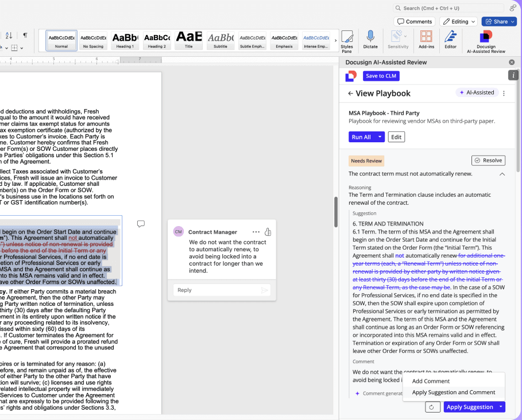The width and height of the screenshot is (522, 420).
Task: Click the CM avatar in comment
Action: (179, 232)
